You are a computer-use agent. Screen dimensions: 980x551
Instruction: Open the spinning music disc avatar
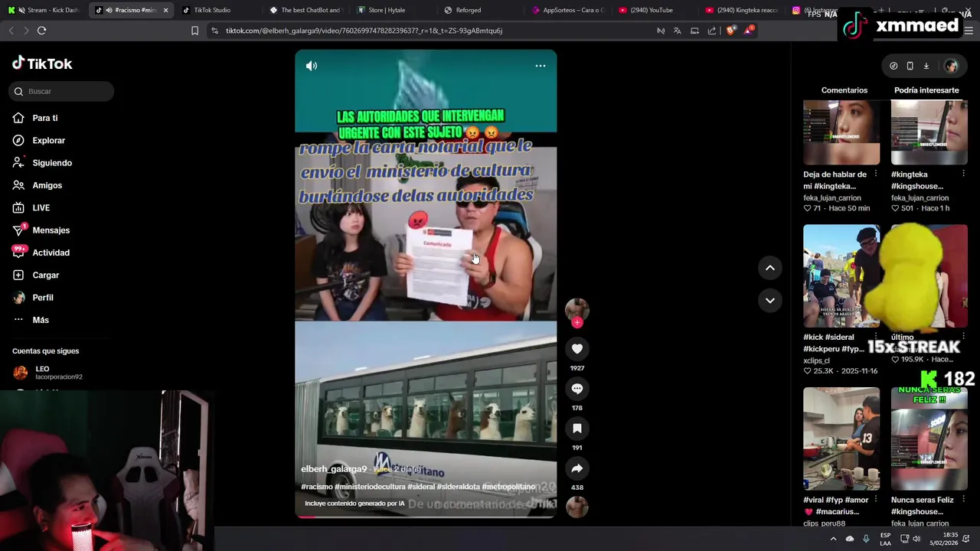(577, 507)
